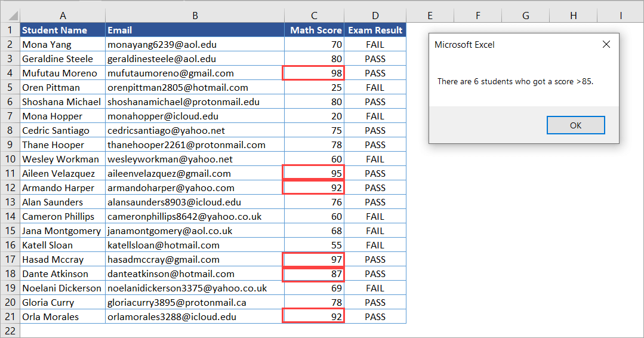Select cell containing Mona Hopper

[63, 116]
